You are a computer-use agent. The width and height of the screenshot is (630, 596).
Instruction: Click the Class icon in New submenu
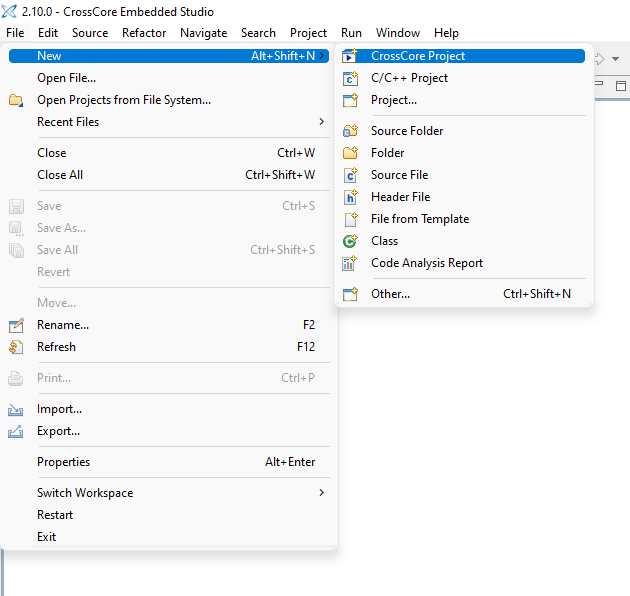(350, 241)
